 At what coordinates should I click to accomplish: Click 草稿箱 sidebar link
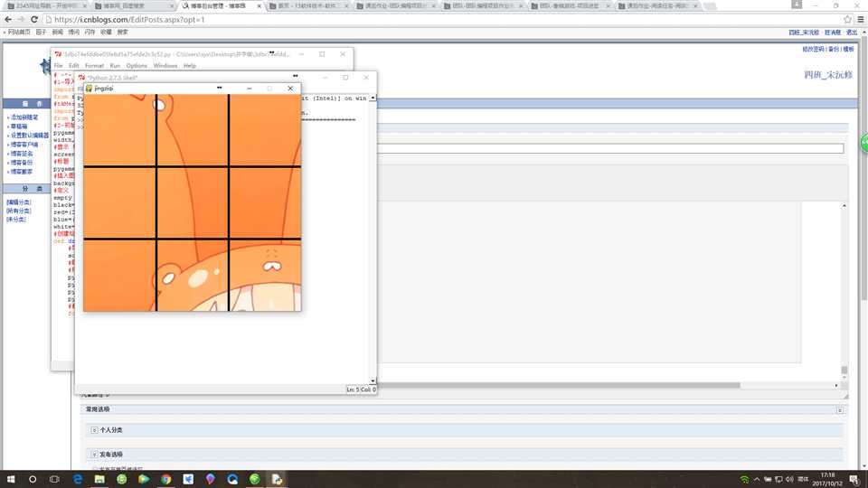(x=19, y=127)
